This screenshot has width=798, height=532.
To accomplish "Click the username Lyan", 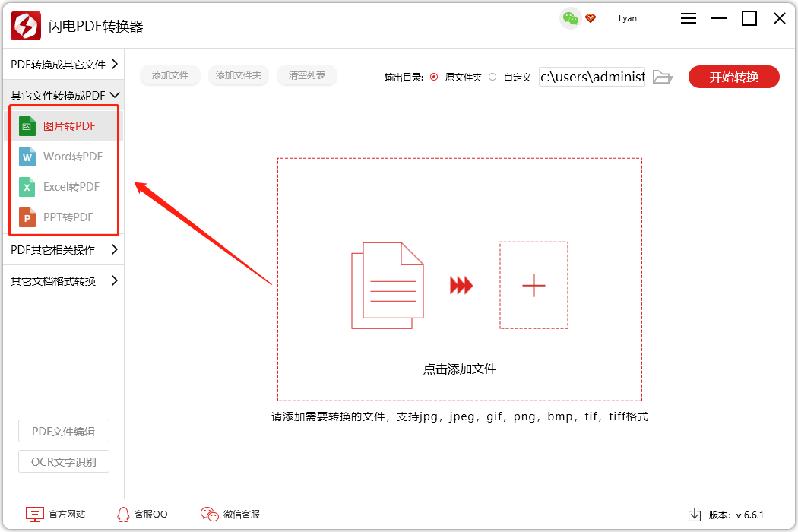I will [x=628, y=18].
